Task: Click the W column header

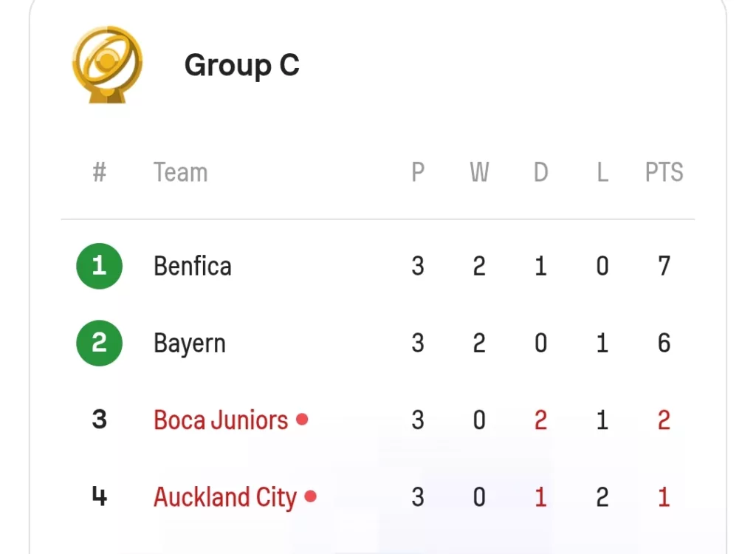Action: pos(479,172)
